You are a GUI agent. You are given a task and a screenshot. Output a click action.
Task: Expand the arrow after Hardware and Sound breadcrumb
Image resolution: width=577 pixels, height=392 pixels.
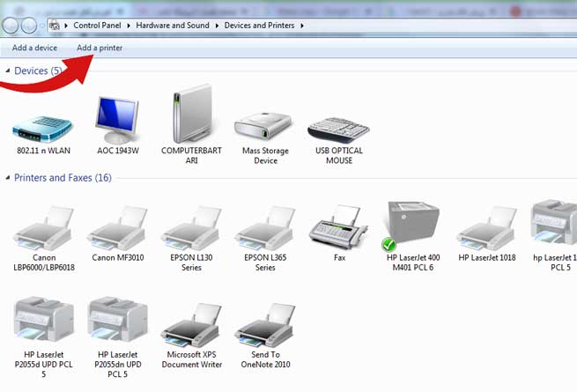click(217, 26)
